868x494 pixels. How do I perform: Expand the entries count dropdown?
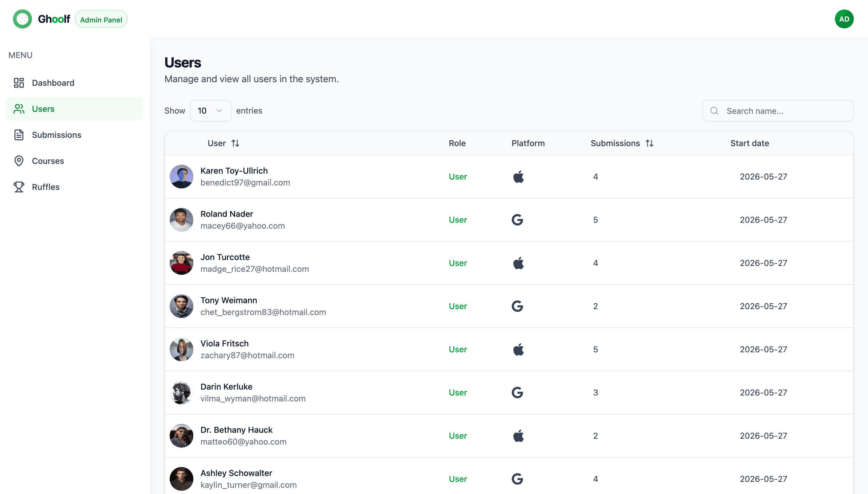click(210, 111)
